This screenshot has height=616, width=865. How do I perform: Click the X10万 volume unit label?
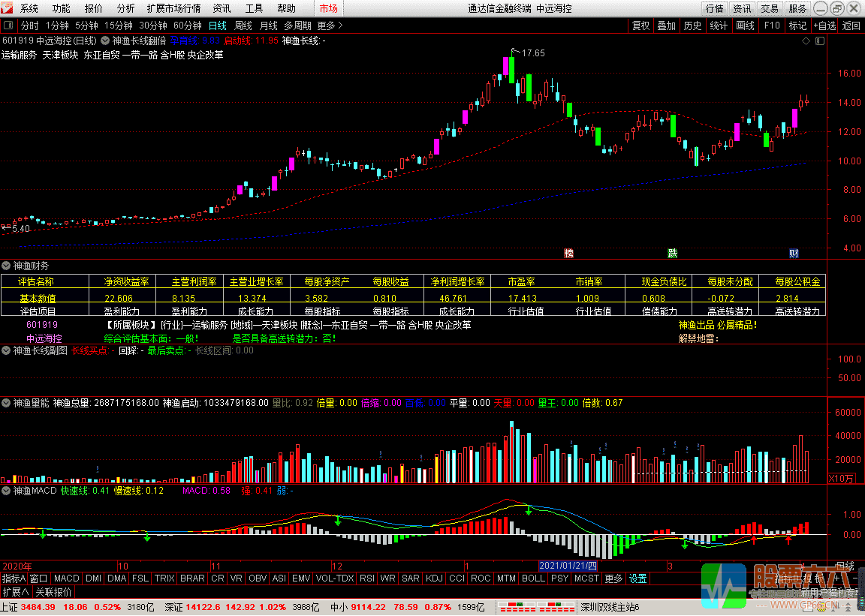click(841, 478)
